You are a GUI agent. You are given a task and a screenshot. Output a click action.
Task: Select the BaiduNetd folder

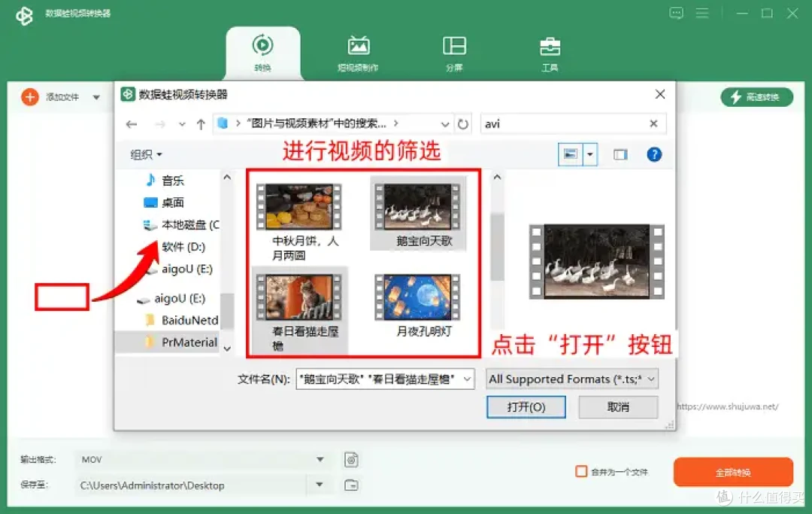point(181,320)
